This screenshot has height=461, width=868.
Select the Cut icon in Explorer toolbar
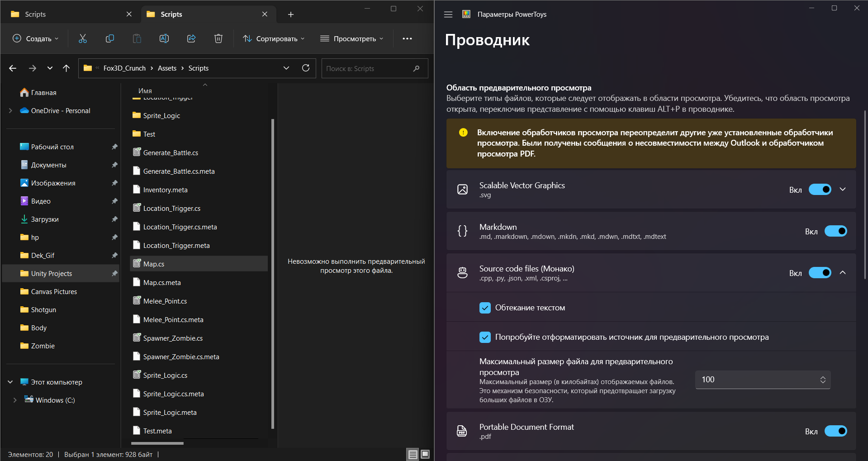82,38
